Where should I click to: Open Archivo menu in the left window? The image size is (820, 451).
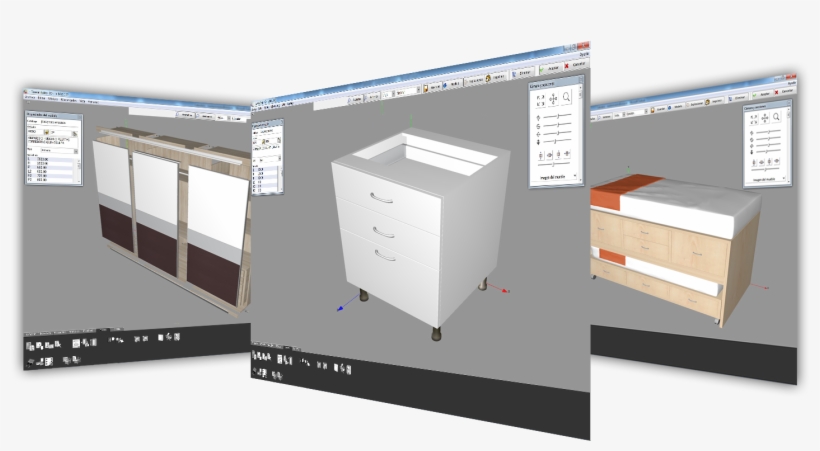tap(30, 97)
